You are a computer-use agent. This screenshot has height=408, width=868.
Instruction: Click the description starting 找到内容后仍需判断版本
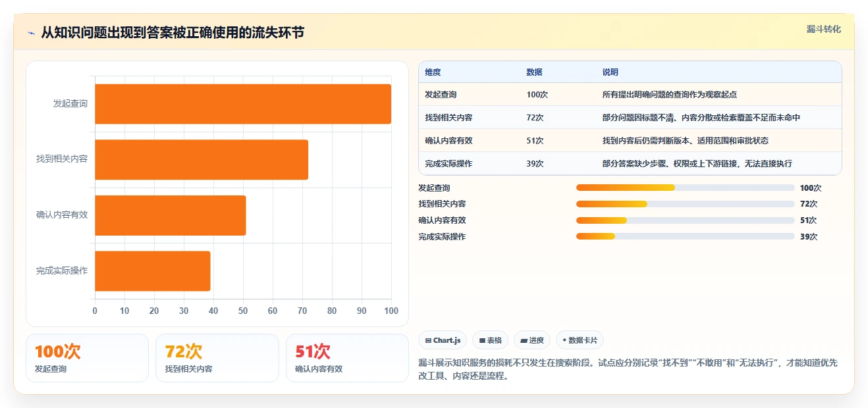click(686, 141)
